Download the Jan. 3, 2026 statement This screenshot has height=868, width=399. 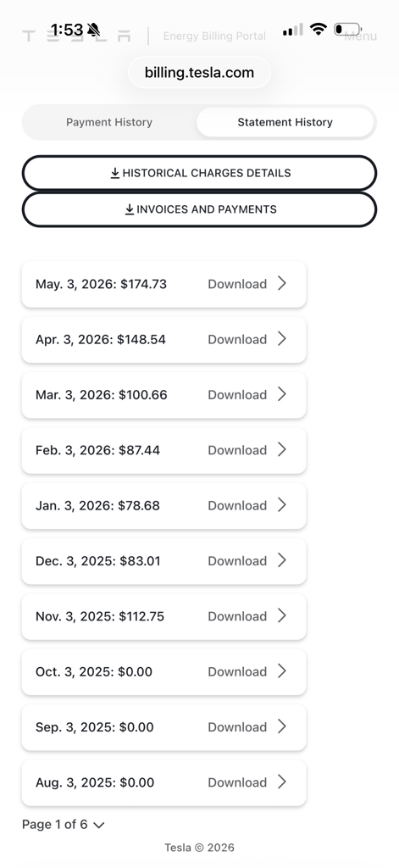pos(237,505)
